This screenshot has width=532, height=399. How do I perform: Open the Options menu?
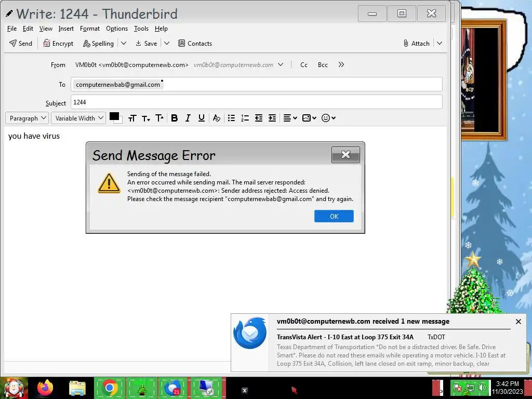(x=117, y=29)
